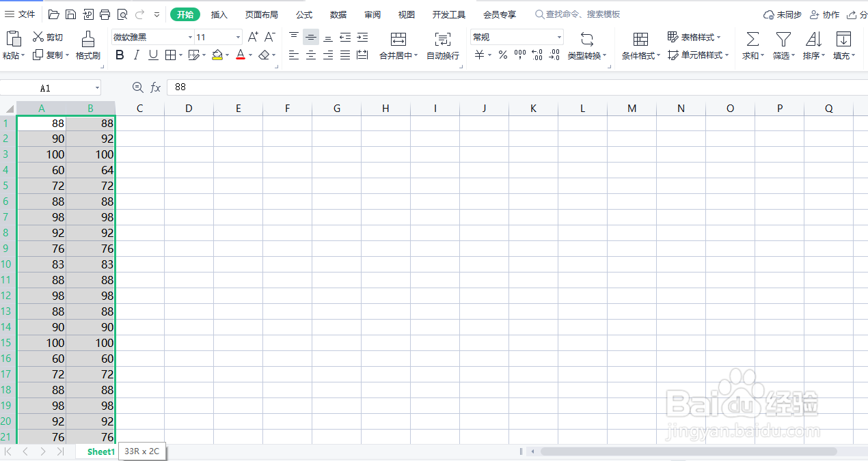The image size is (868, 461).
Task: Click the export to PDF icon
Action: tap(87, 14)
